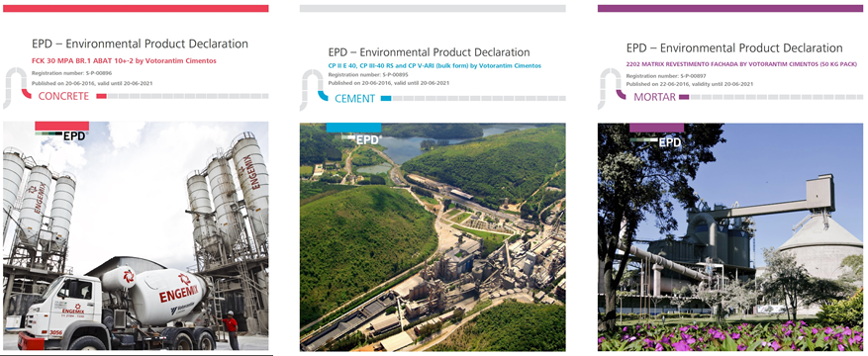Open the aerial cement plant photo
Image resolution: width=868 pixels, height=356 pixels.
click(x=433, y=237)
